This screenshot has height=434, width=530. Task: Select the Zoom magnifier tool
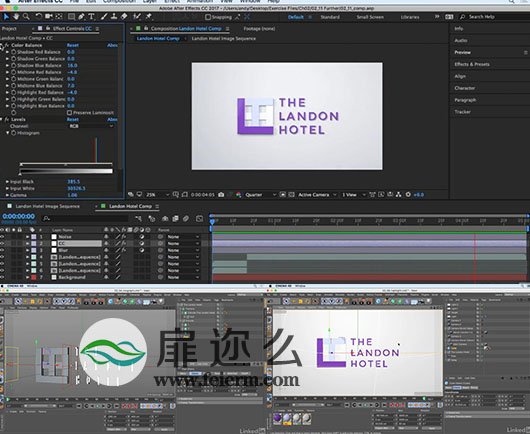point(26,16)
